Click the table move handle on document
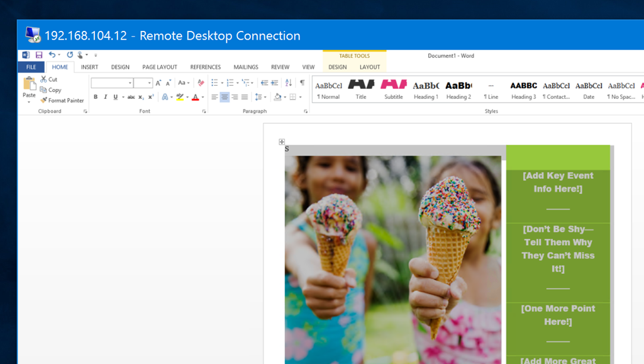Image resolution: width=644 pixels, height=364 pixels. (x=282, y=142)
